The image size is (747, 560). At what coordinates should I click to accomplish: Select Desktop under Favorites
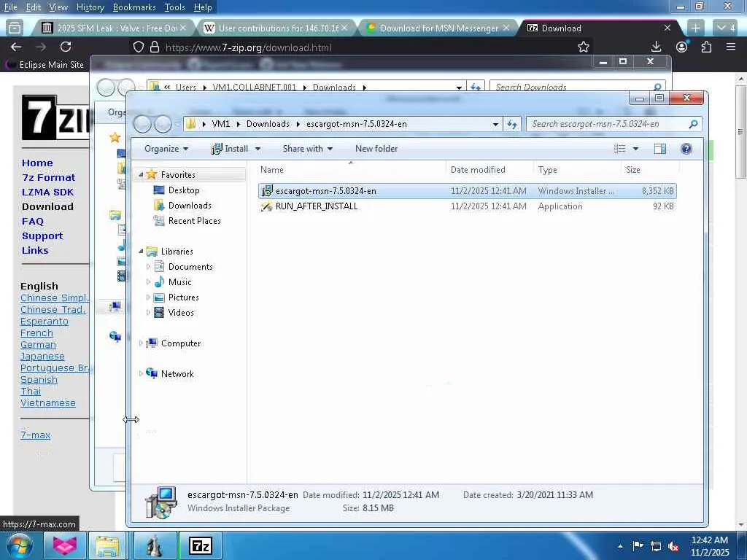pyautogui.click(x=184, y=190)
